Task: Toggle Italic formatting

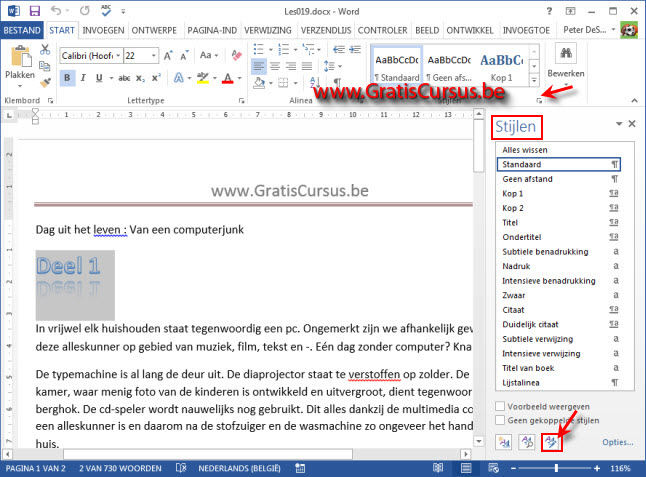Action: click(83, 78)
